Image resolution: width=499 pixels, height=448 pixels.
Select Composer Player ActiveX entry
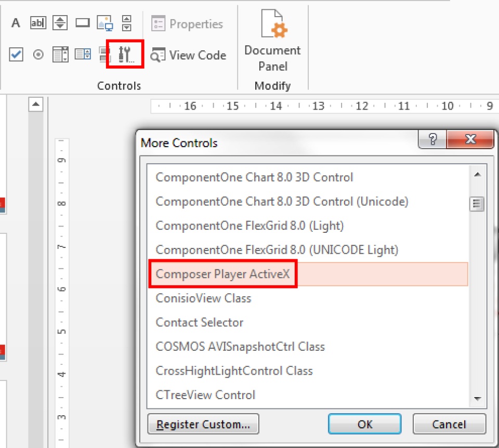coord(308,274)
